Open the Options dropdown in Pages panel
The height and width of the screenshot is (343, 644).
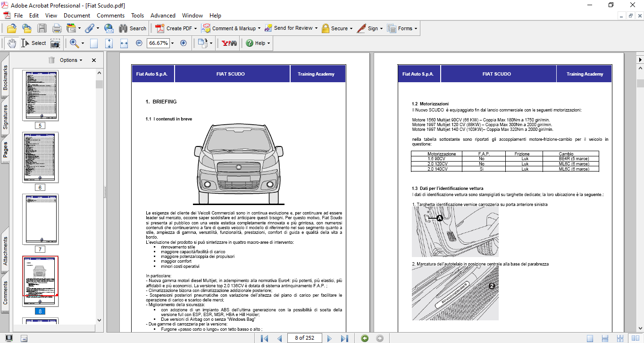coord(71,60)
